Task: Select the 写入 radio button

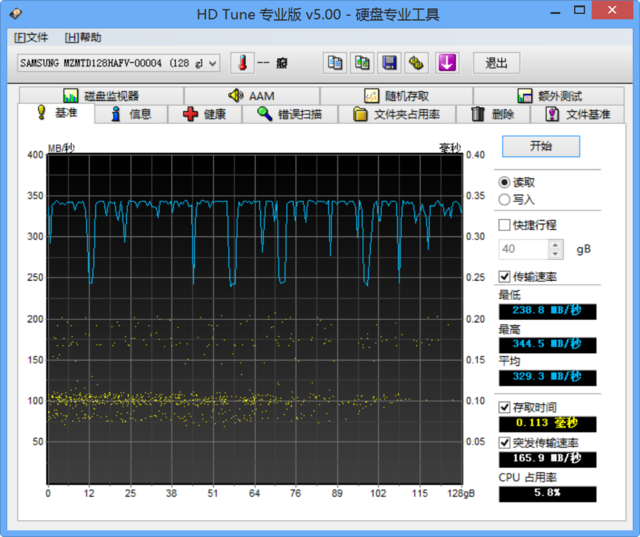Action: click(x=504, y=200)
